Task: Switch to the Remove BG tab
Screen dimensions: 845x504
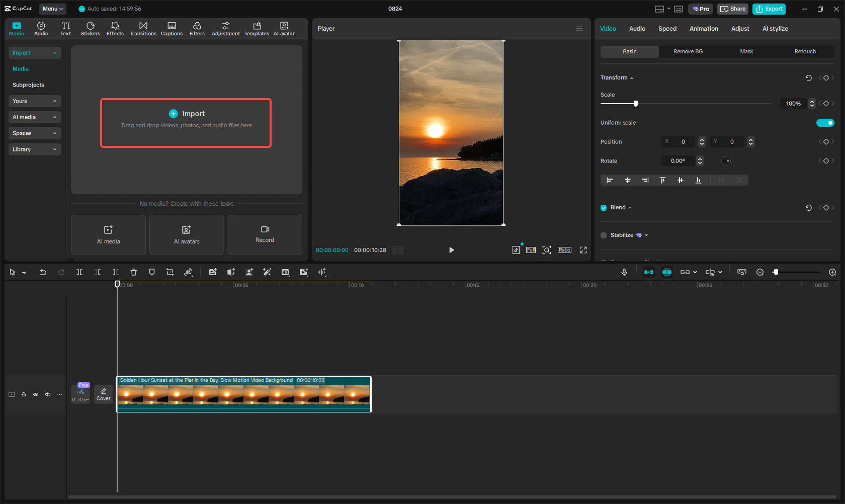Action: pyautogui.click(x=688, y=51)
